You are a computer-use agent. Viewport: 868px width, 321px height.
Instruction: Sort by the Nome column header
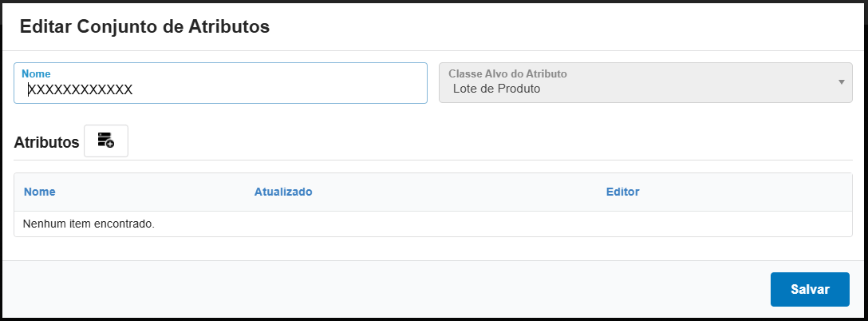(39, 192)
